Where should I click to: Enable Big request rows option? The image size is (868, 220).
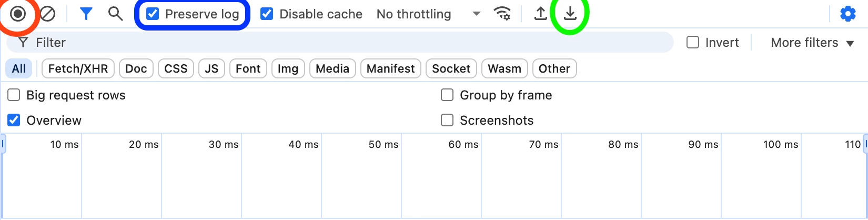tap(14, 95)
